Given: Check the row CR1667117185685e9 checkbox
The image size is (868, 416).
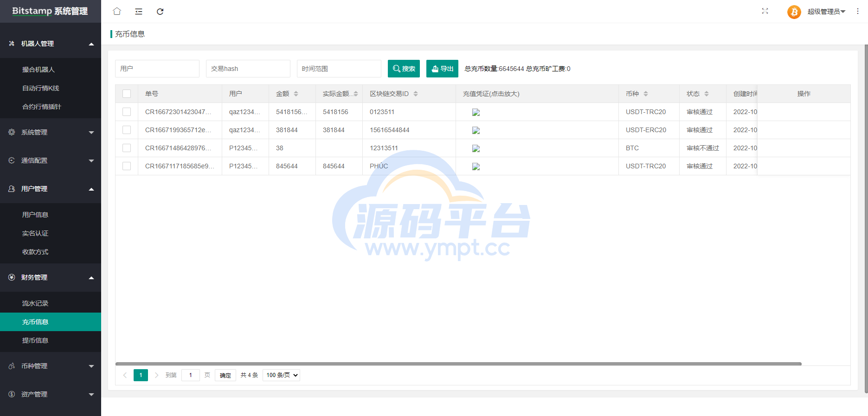Looking at the screenshot, I should (127, 166).
